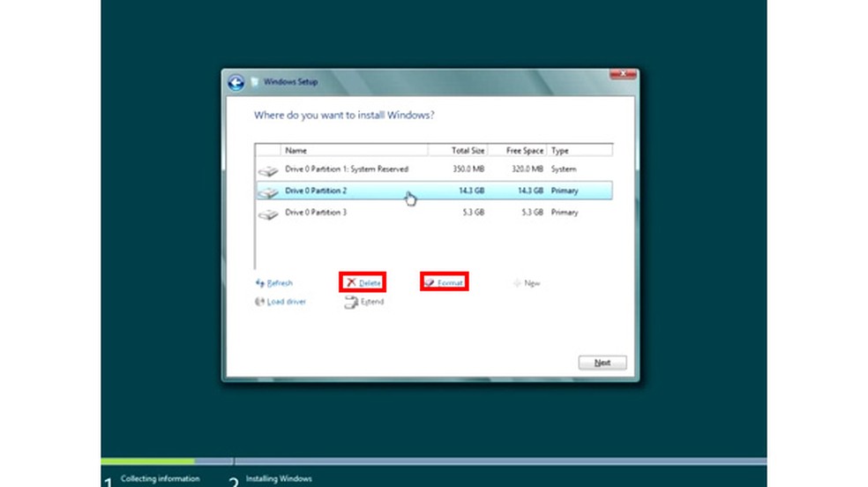Click the 5.3 GB total size cell
The height and width of the screenshot is (487, 868).
pos(474,212)
